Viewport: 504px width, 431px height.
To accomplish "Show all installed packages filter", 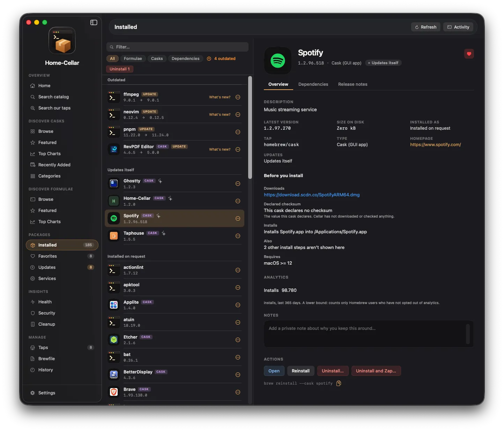I will point(112,59).
